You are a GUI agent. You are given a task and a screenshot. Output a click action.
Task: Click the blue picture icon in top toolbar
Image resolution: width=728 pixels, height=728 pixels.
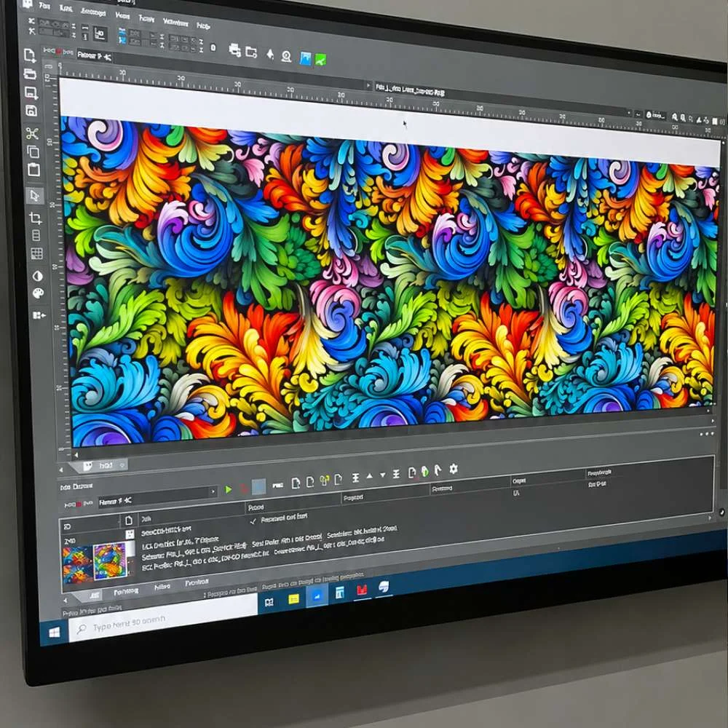tap(305, 58)
